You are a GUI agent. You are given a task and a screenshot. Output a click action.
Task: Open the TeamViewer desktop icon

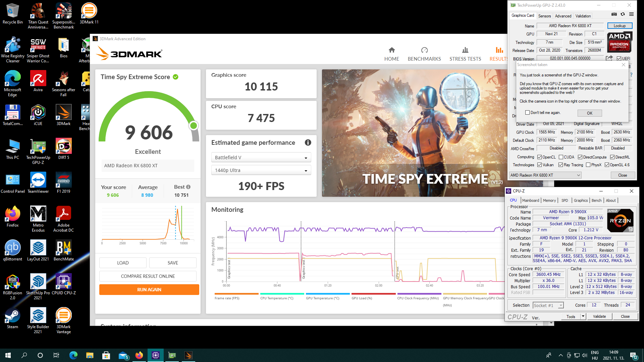click(x=38, y=183)
